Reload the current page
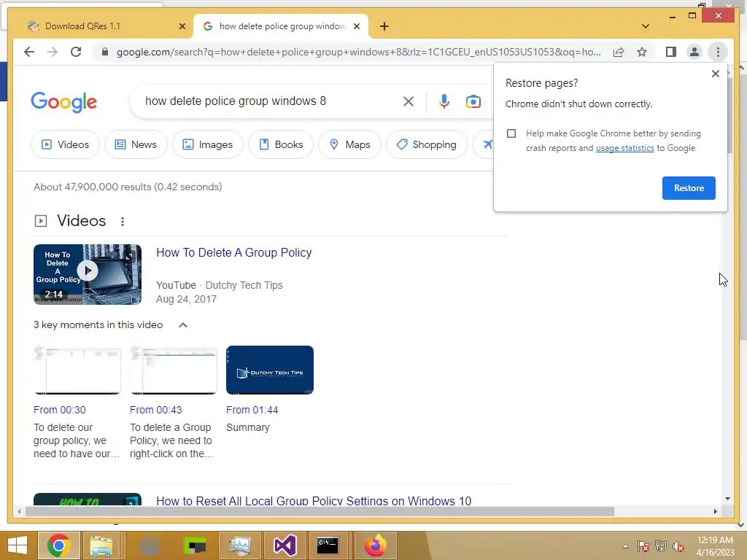The height and width of the screenshot is (560, 747). pyautogui.click(x=76, y=52)
